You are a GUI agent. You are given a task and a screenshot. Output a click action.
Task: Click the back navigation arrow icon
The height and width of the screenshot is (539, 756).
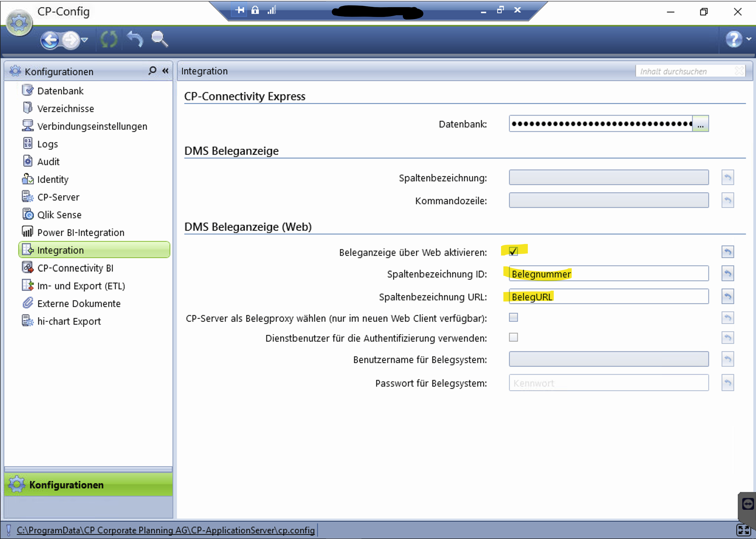click(50, 40)
